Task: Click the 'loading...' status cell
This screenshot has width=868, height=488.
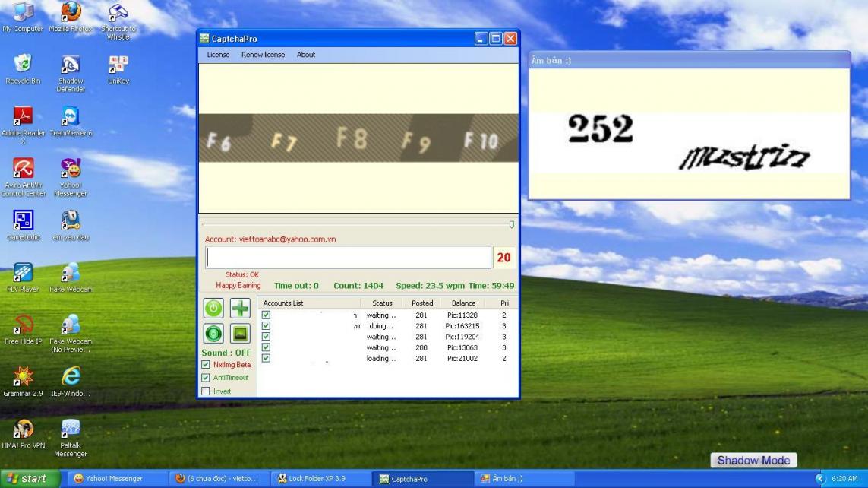Action: 381,358
